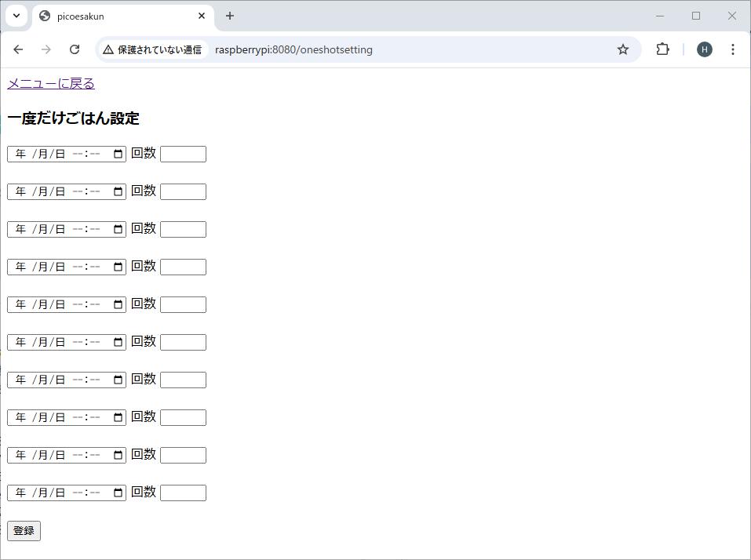Open calendar picker in fifth date row
Viewport: 751px width, 560px height.
118,304
